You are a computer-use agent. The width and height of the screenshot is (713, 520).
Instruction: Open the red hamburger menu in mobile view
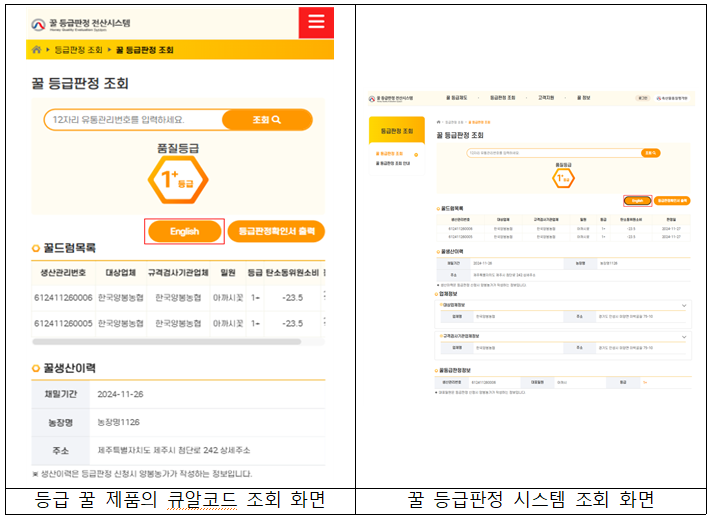pos(317,23)
